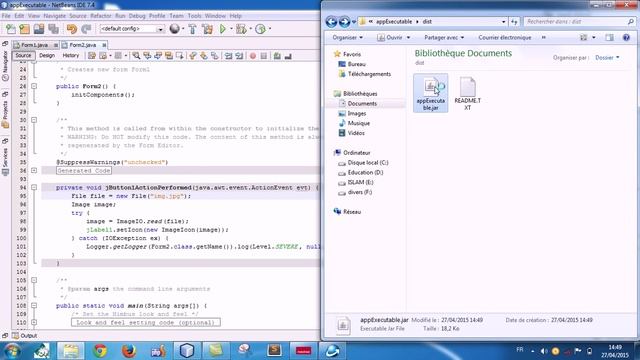Open the Organiser dropdown in Explorer

click(347, 38)
